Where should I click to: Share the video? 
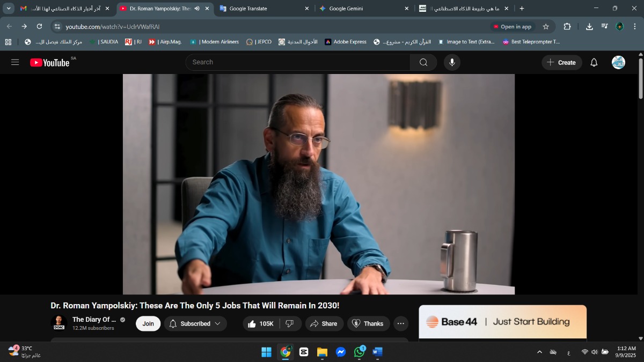coord(324,323)
